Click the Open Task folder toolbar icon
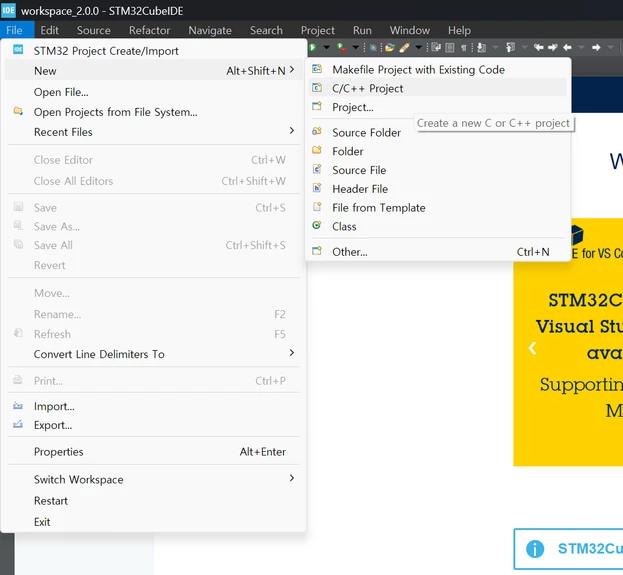The image size is (623, 575). [x=390, y=48]
